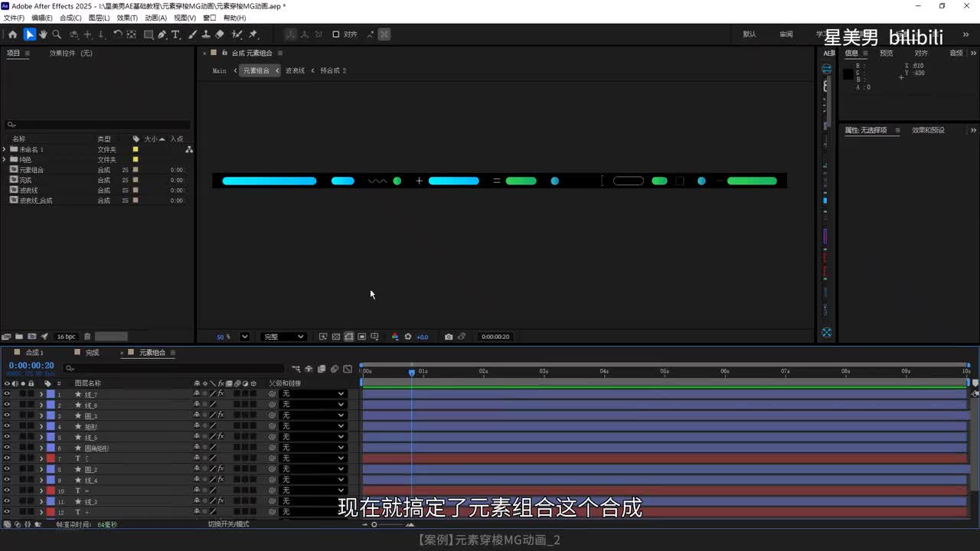The image size is (980, 551).
Task: Toggle the solo switch for layer 线_4
Action: pos(23,480)
